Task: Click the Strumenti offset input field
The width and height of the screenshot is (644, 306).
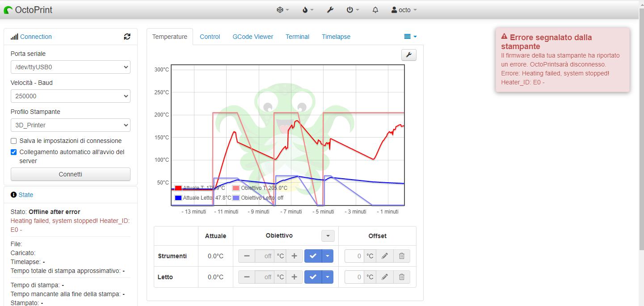Action: tap(354, 256)
